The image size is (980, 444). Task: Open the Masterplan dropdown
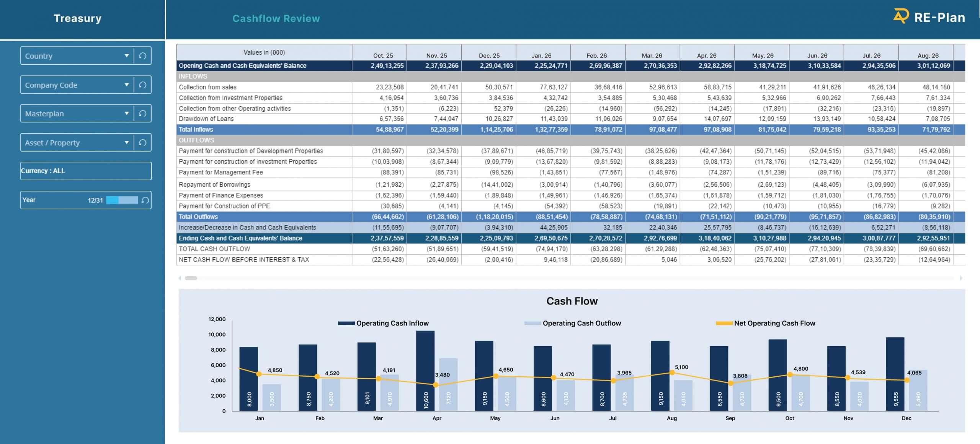pos(126,114)
